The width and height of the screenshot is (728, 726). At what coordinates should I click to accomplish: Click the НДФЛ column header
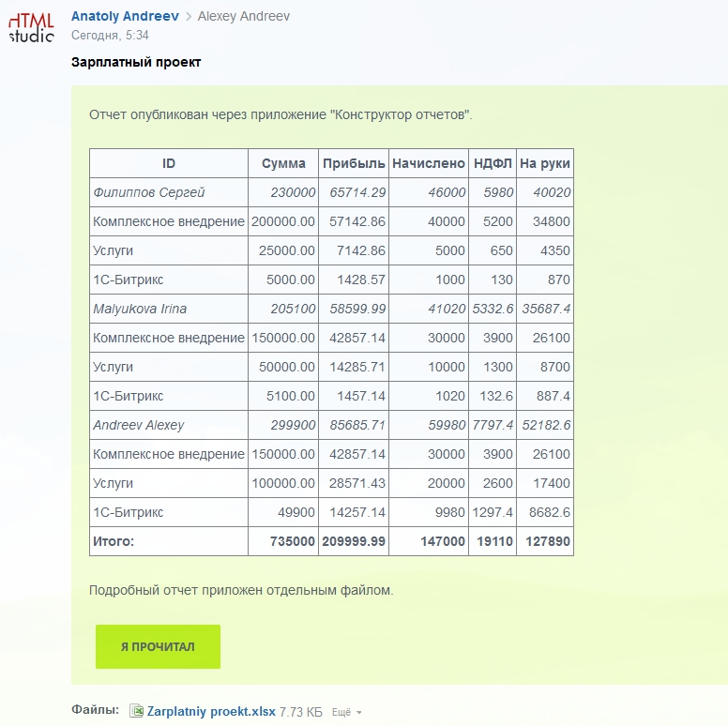(x=493, y=163)
